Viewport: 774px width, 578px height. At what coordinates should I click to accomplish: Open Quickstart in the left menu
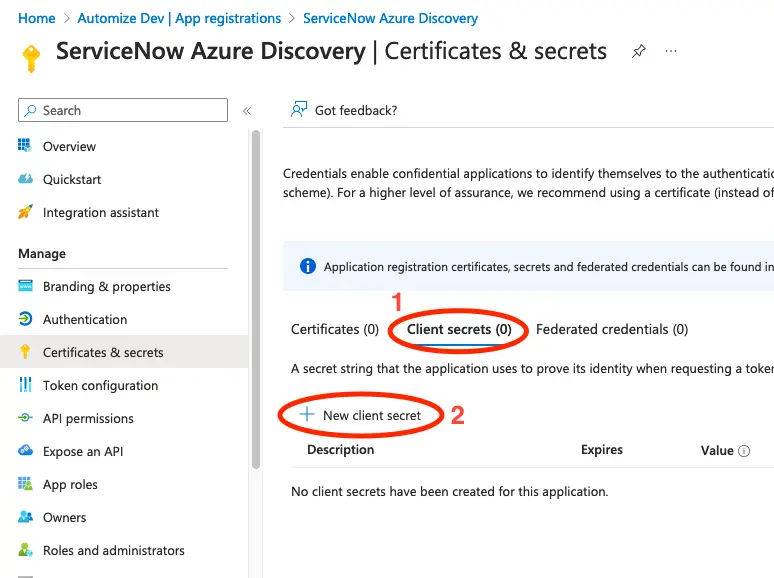[71, 180]
